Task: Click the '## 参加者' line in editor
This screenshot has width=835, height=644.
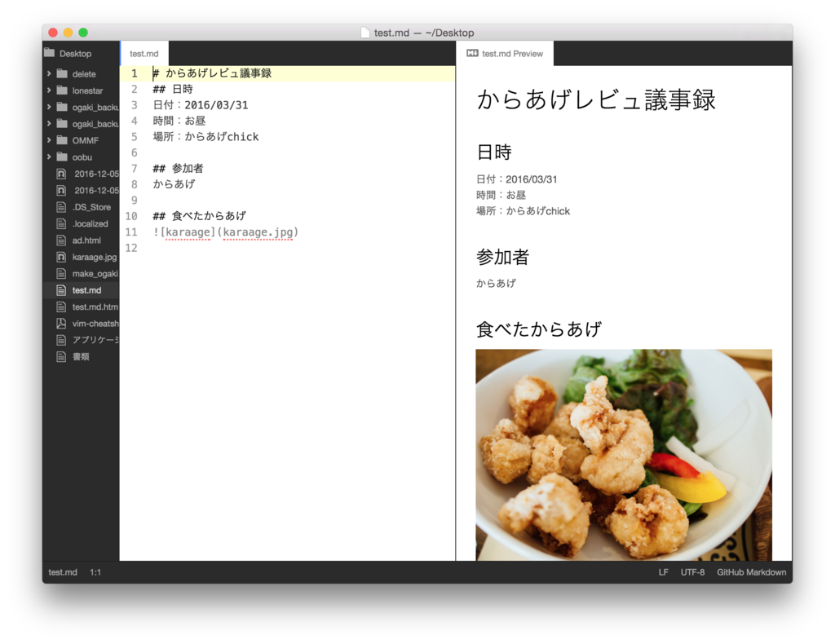Action: click(178, 169)
